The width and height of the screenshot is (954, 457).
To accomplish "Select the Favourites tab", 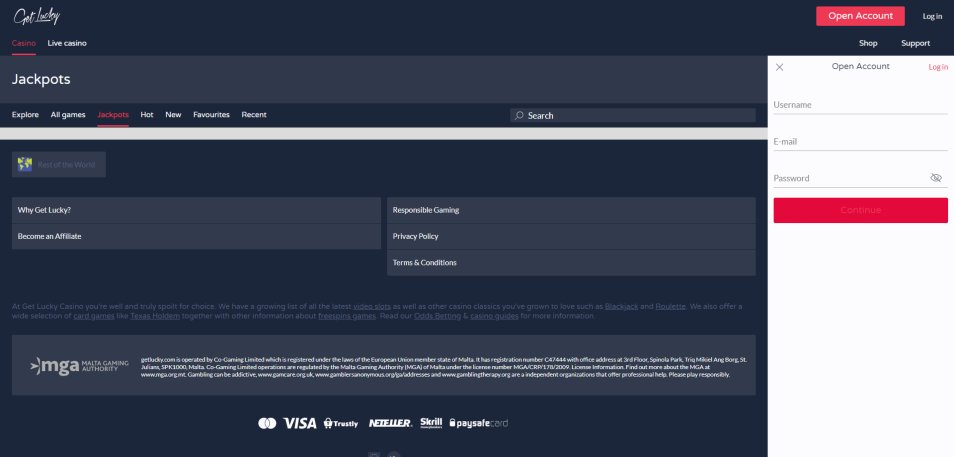I will (x=211, y=114).
